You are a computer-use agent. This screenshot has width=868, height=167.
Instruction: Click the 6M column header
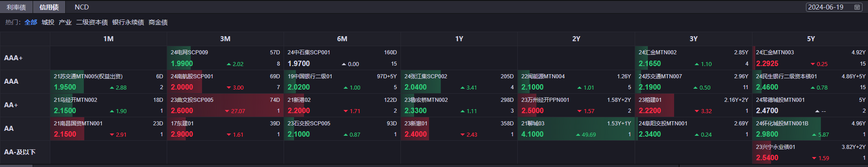click(342, 39)
